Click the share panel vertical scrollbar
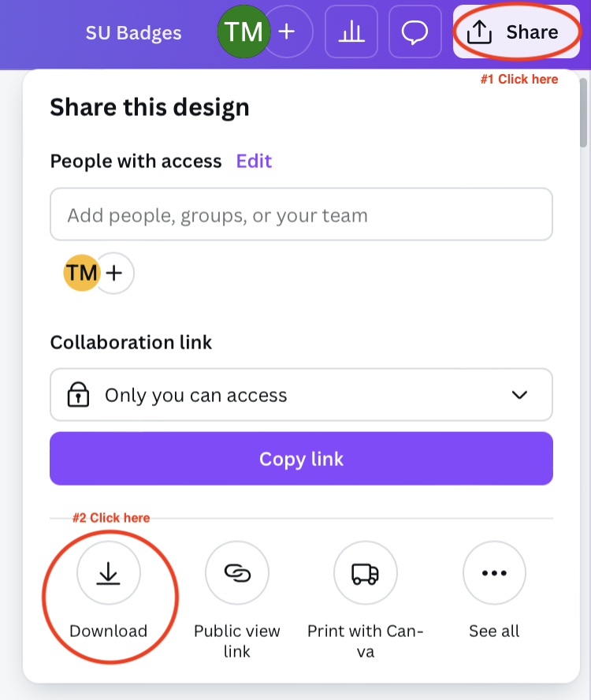Viewport: 591px width, 700px height. click(583, 113)
